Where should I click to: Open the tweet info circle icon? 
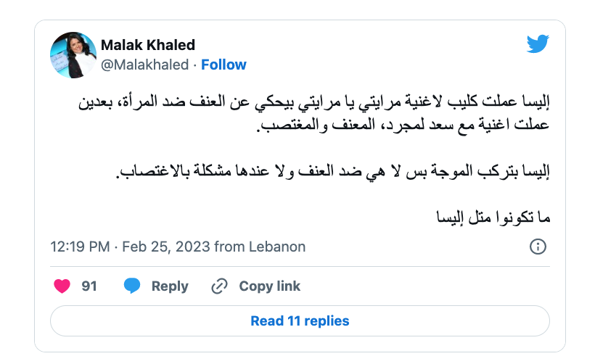pos(538,247)
